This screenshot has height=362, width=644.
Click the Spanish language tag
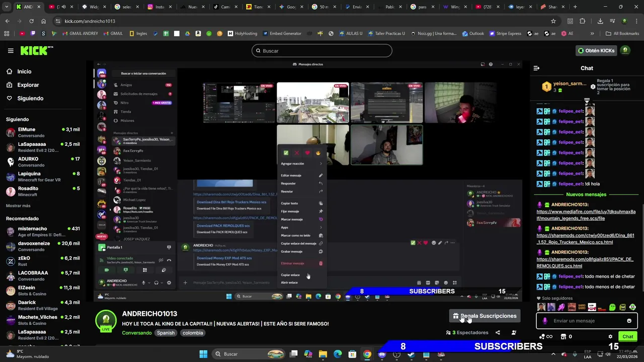[166, 333]
